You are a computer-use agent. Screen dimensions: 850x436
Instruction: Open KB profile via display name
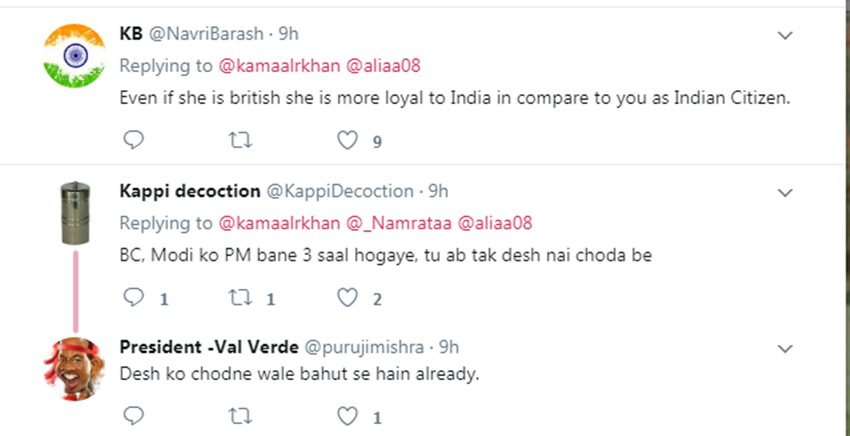(x=131, y=33)
